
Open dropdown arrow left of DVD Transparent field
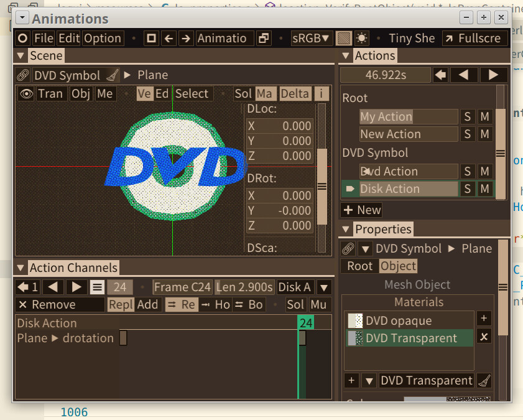pyautogui.click(x=369, y=381)
